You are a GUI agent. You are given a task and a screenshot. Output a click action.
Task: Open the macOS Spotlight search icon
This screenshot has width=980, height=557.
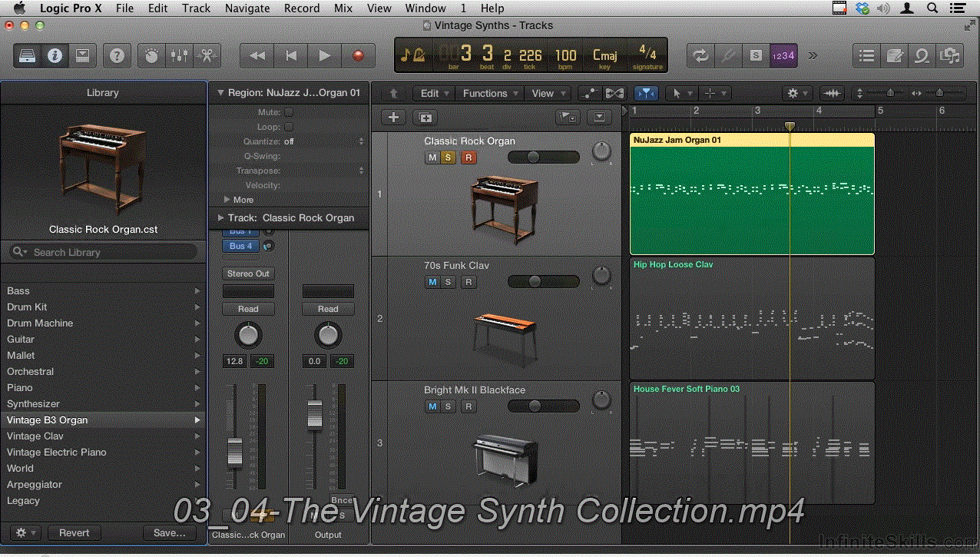pyautogui.click(x=932, y=8)
